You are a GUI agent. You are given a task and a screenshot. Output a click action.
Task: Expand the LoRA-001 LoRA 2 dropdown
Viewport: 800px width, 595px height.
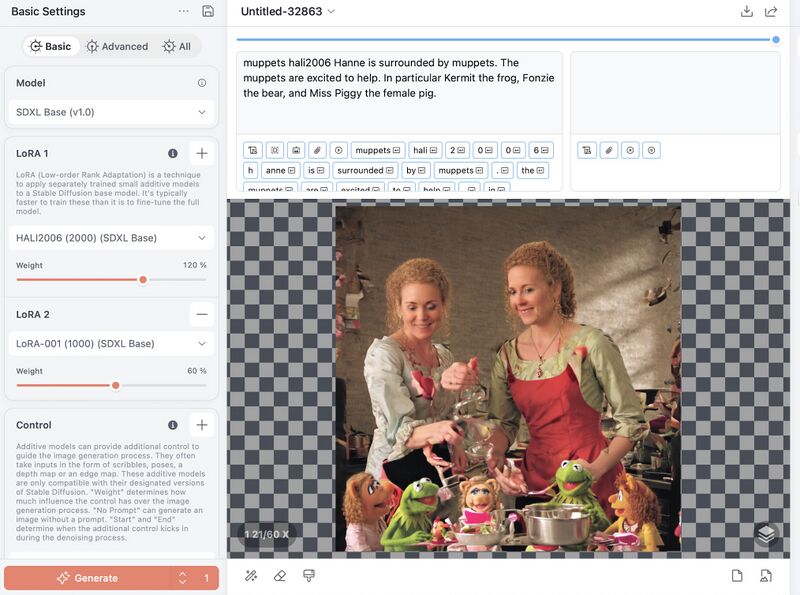[111, 343]
